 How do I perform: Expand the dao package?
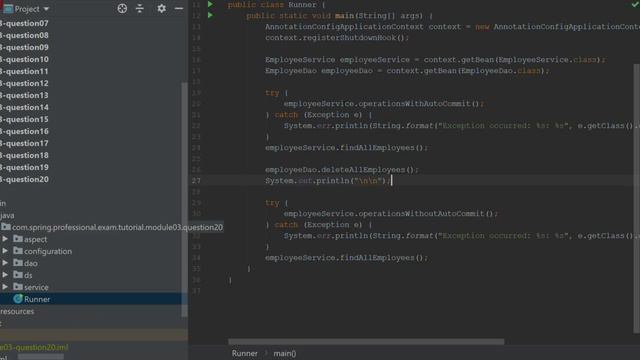(5, 263)
